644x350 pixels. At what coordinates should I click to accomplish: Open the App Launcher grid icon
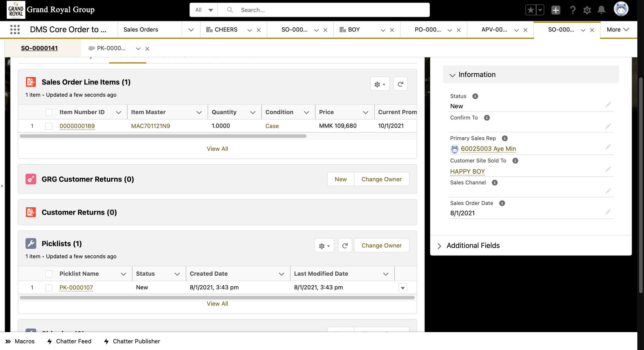pyautogui.click(x=15, y=30)
